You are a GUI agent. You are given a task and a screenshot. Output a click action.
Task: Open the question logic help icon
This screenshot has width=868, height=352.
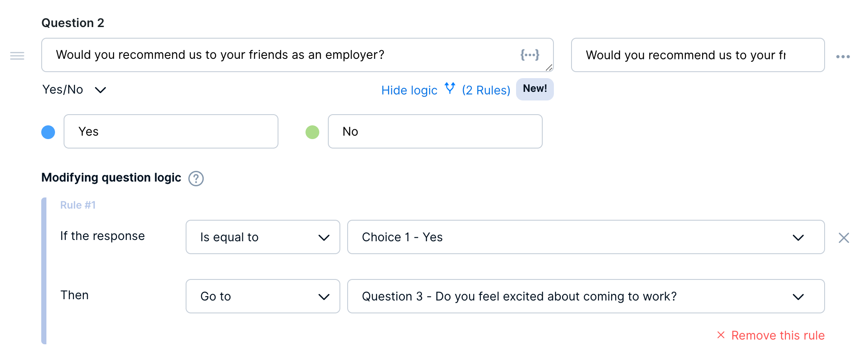(196, 178)
